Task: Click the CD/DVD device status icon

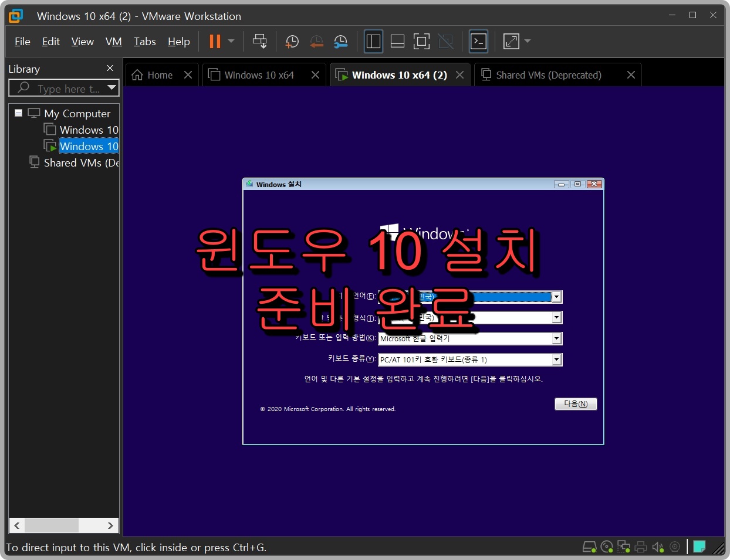Action: pos(606,546)
